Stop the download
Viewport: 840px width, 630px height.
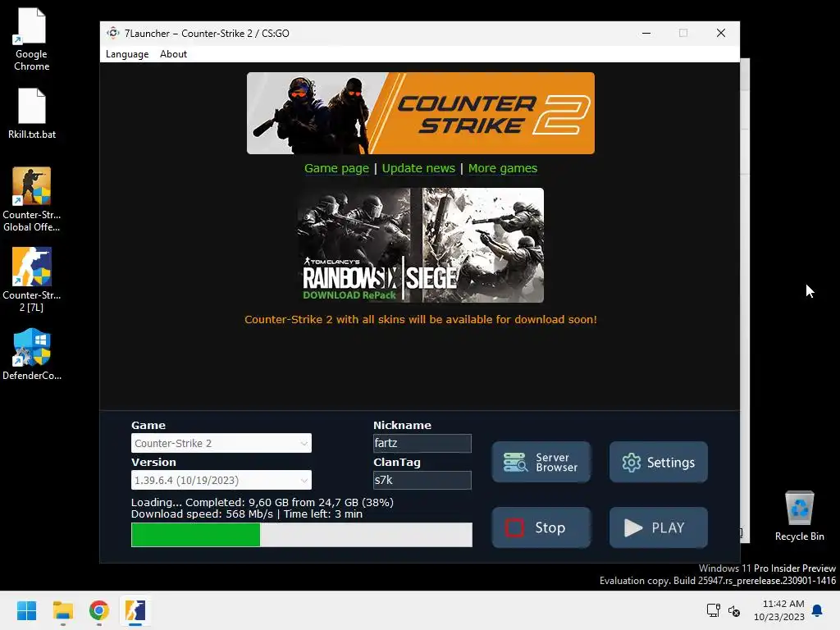click(541, 527)
